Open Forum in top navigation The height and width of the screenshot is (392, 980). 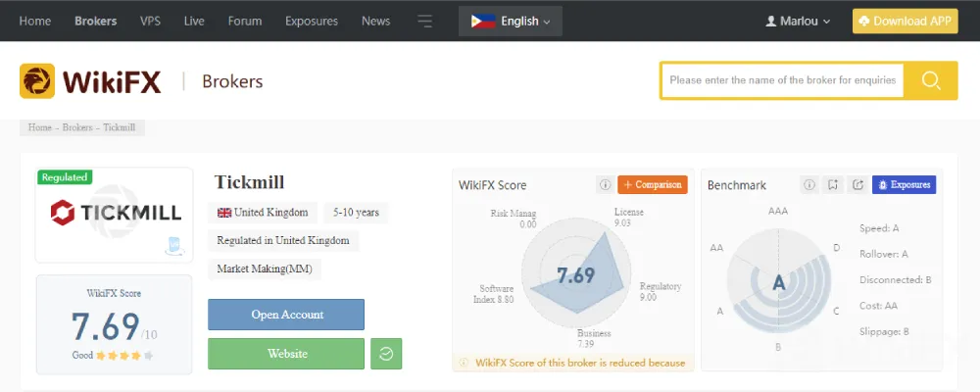click(x=245, y=22)
